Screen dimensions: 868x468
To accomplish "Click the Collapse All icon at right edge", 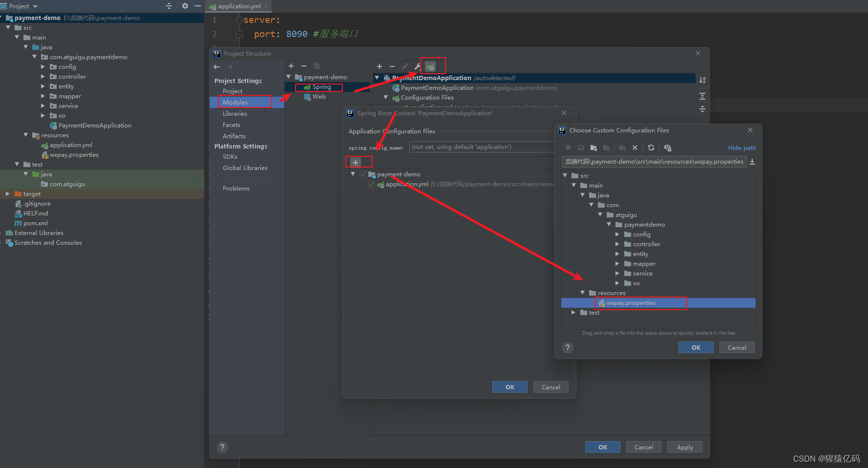I will coord(702,109).
